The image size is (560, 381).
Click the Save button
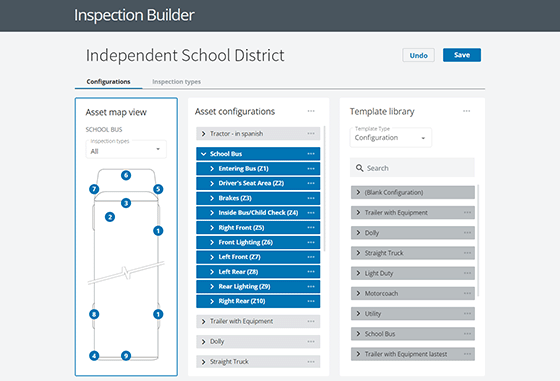click(x=462, y=55)
